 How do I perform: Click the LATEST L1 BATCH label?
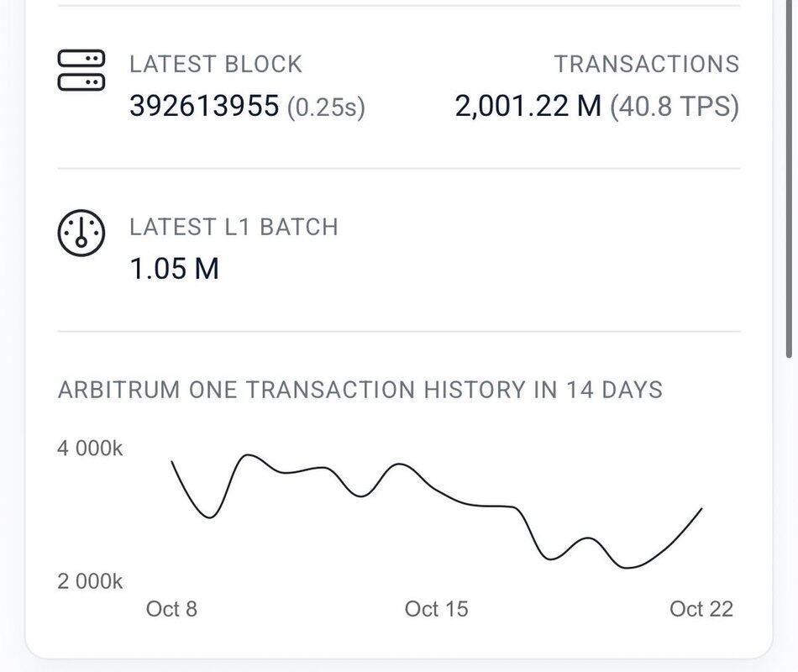(234, 227)
